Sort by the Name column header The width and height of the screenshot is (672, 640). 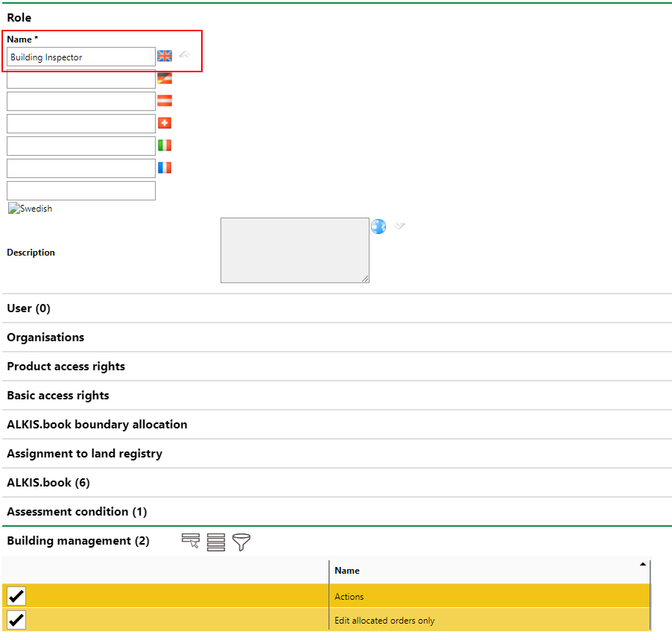[347, 571]
